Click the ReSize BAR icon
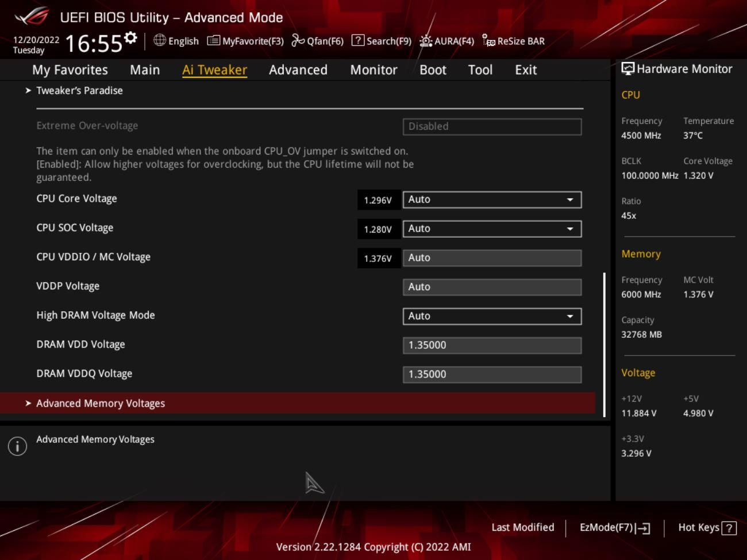Screen dimensions: 747x560 (488, 40)
